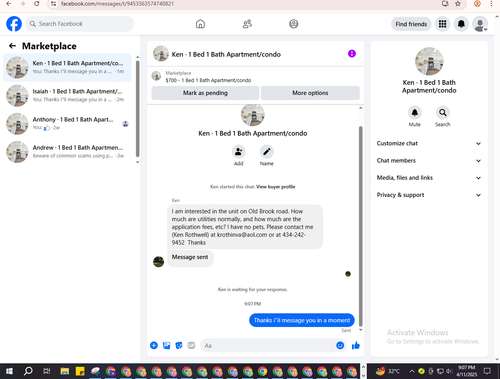Open File Explorer from taskbar

click(65, 371)
